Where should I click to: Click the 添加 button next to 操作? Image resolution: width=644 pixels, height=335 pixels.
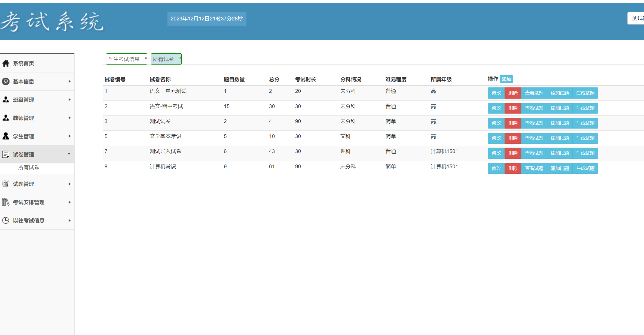[506, 79]
